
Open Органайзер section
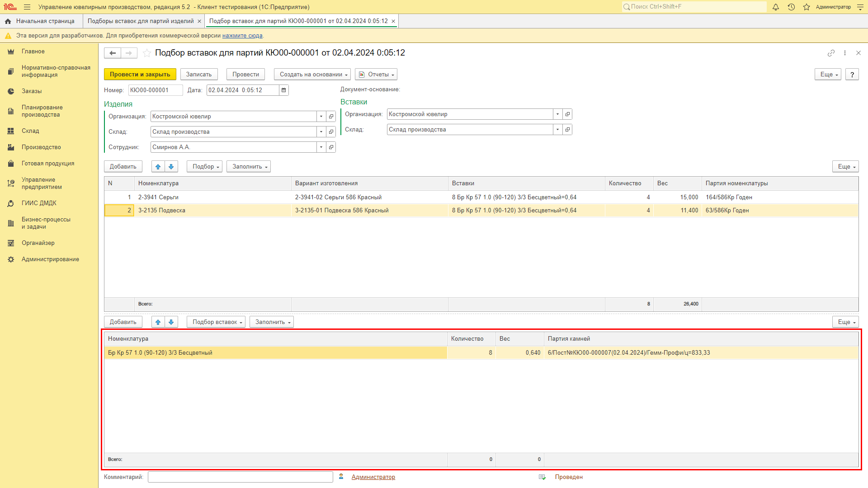pyautogui.click(x=38, y=243)
